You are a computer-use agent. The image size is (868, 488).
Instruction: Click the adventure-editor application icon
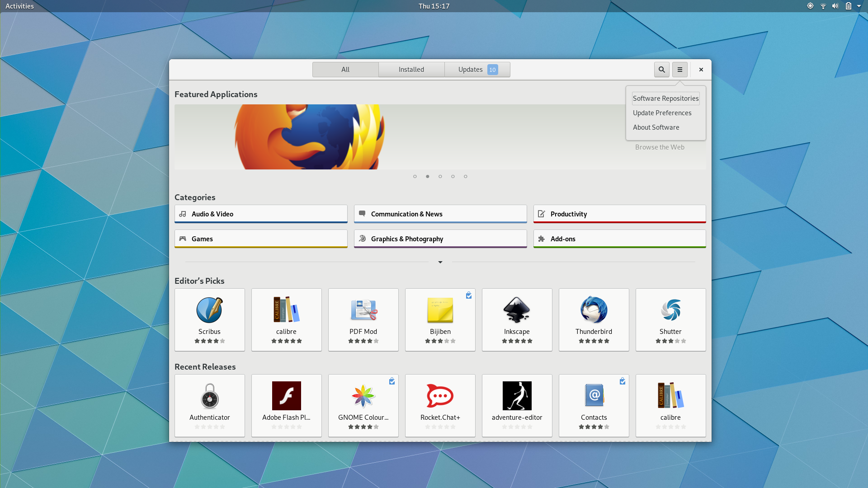pyautogui.click(x=516, y=396)
